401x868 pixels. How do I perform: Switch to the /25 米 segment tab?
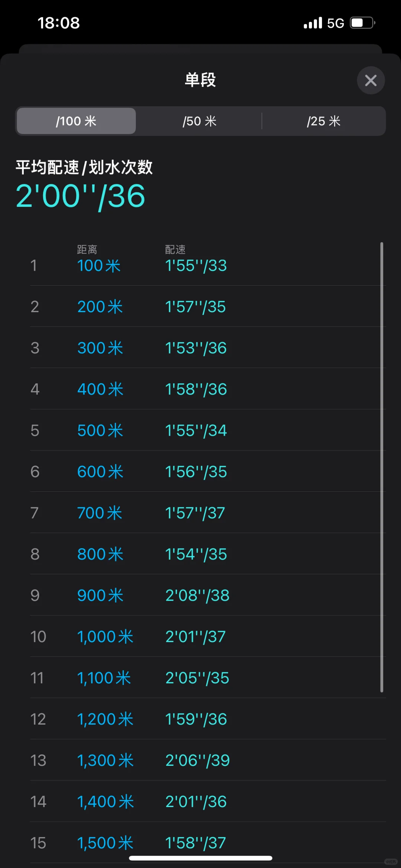click(324, 121)
